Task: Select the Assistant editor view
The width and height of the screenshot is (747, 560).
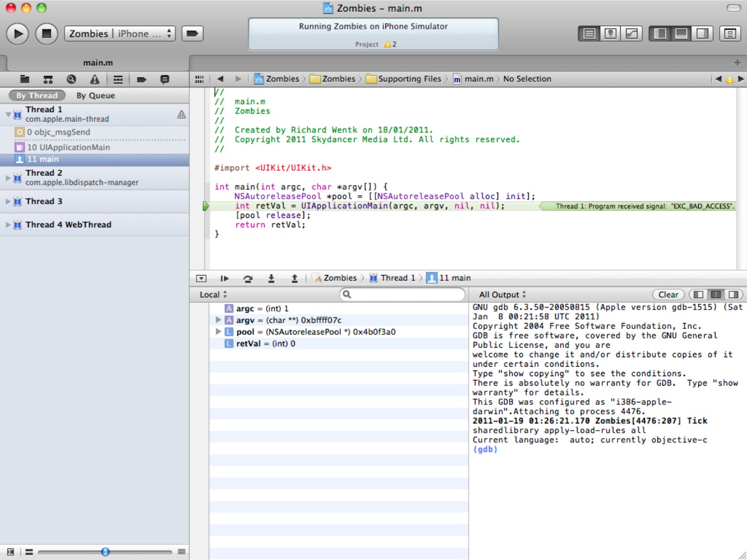Action: pos(610,34)
